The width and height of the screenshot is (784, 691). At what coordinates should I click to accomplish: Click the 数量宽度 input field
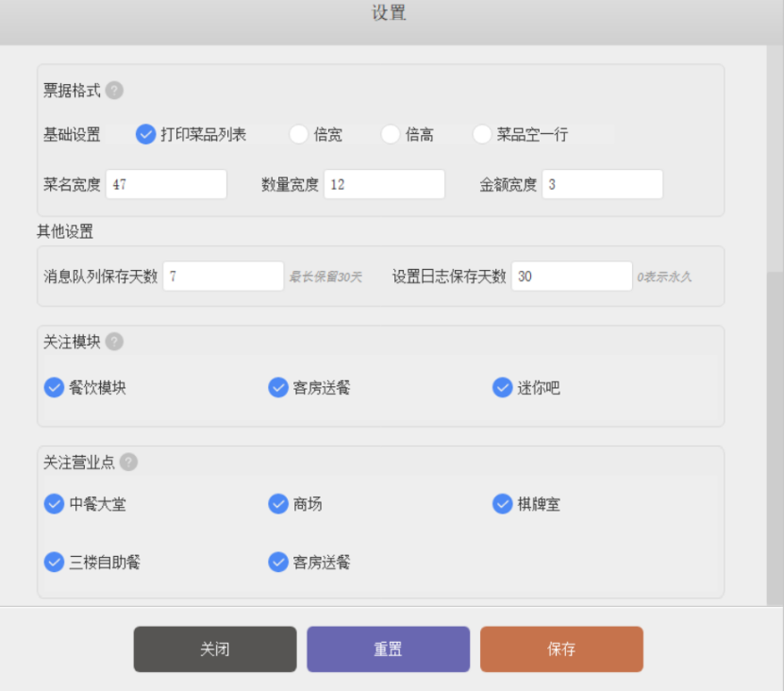click(384, 184)
